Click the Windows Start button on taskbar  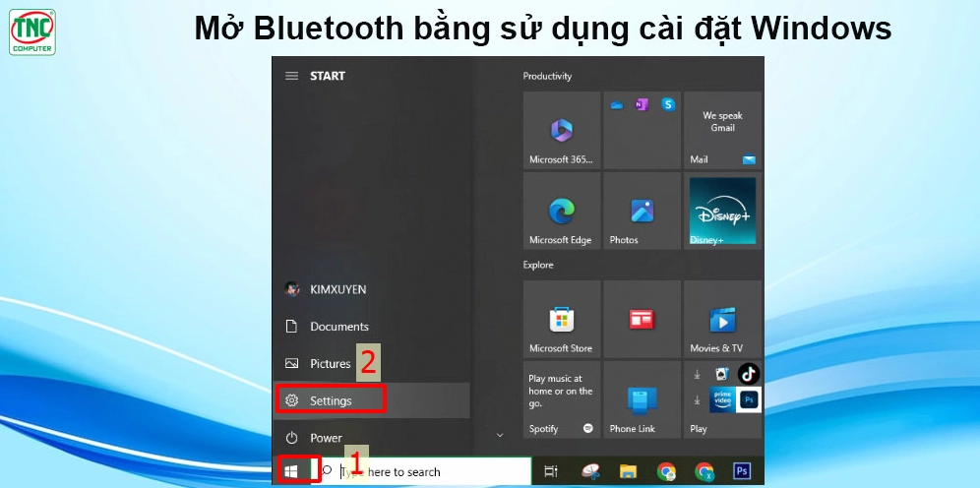tap(291, 471)
